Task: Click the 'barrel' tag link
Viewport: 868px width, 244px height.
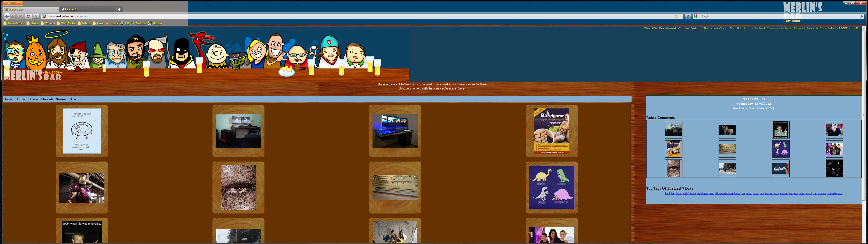Action: 679,193
